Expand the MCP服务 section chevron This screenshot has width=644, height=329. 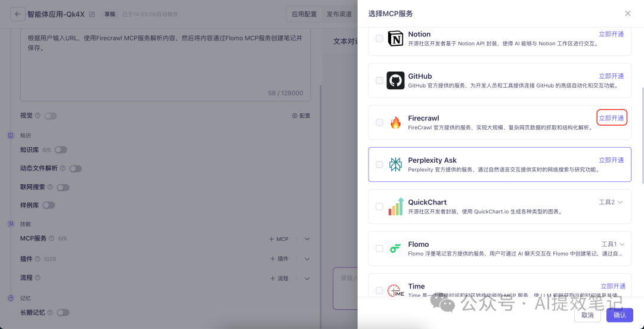[307, 239]
